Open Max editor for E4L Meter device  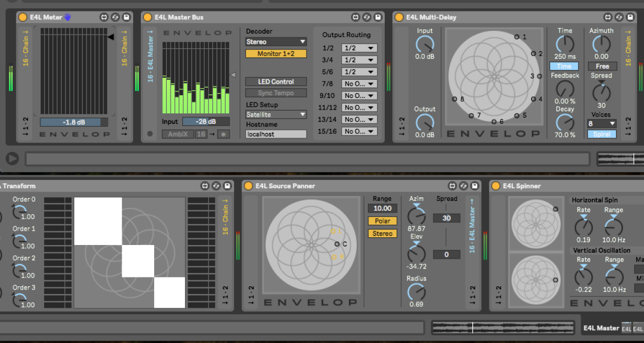tap(104, 17)
